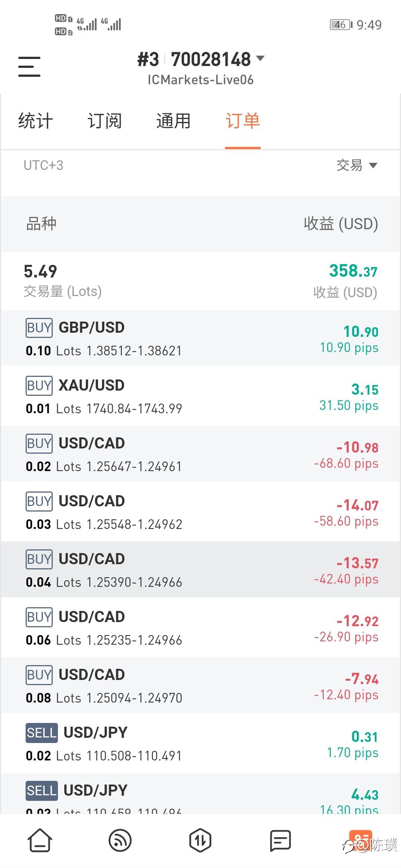
Task: Tap the 收益 (USD) column header
Action: [x=340, y=224]
